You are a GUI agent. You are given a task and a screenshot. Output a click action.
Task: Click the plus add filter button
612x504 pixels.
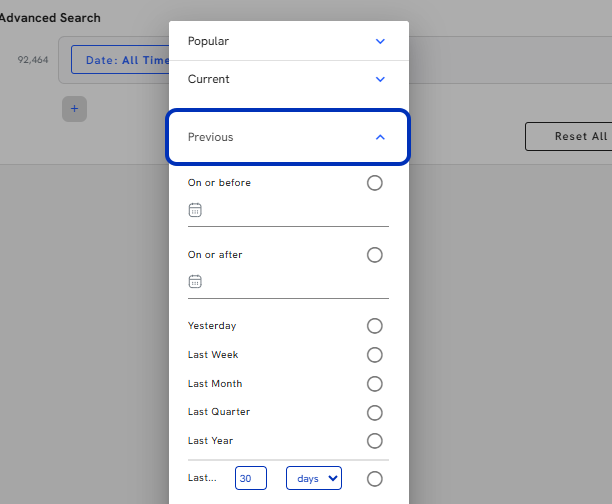point(75,109)
